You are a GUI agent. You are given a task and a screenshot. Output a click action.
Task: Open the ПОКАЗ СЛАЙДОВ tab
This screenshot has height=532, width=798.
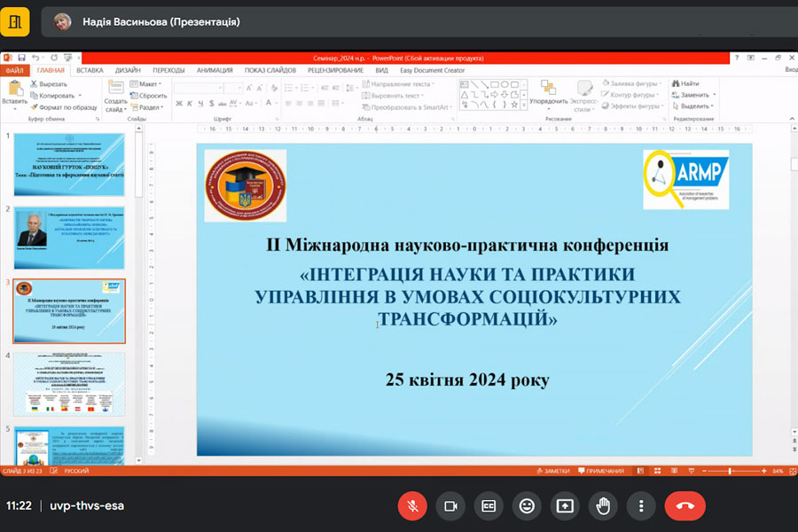tap(270, 70)
